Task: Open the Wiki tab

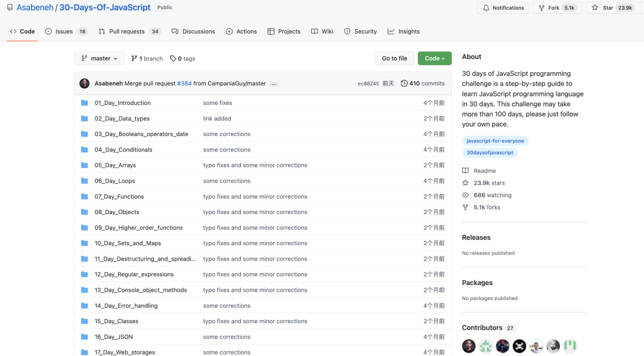Action: (322, 31)
